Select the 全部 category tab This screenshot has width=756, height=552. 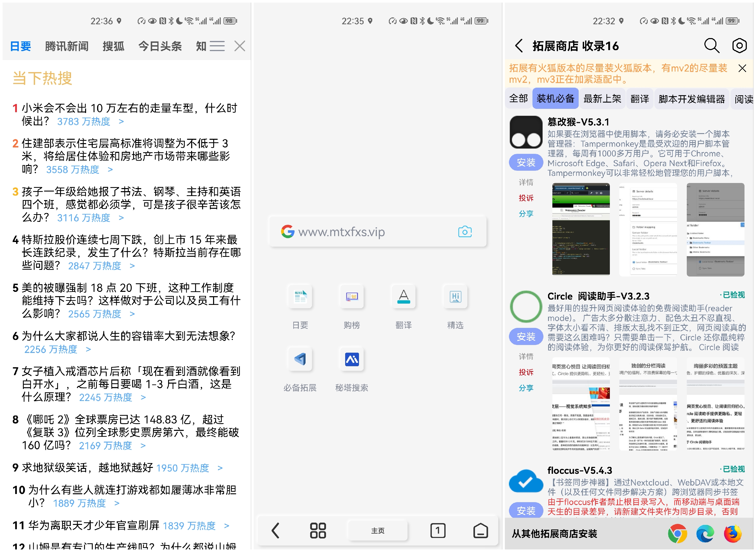point(518,99)
